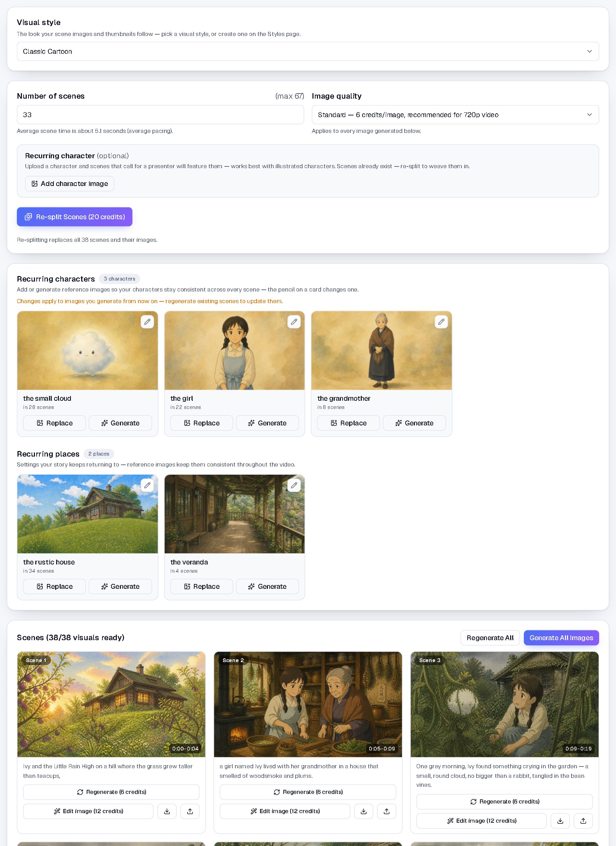Regenerate Scene 3 for 6 credits
This screenshot has height=846, width=616.
pyautogui.click(x=504, y=801)
